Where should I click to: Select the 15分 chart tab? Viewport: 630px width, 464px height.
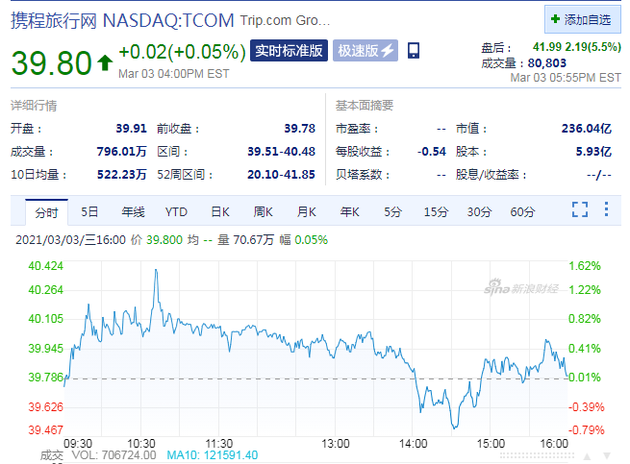click(x=436, y=212)
